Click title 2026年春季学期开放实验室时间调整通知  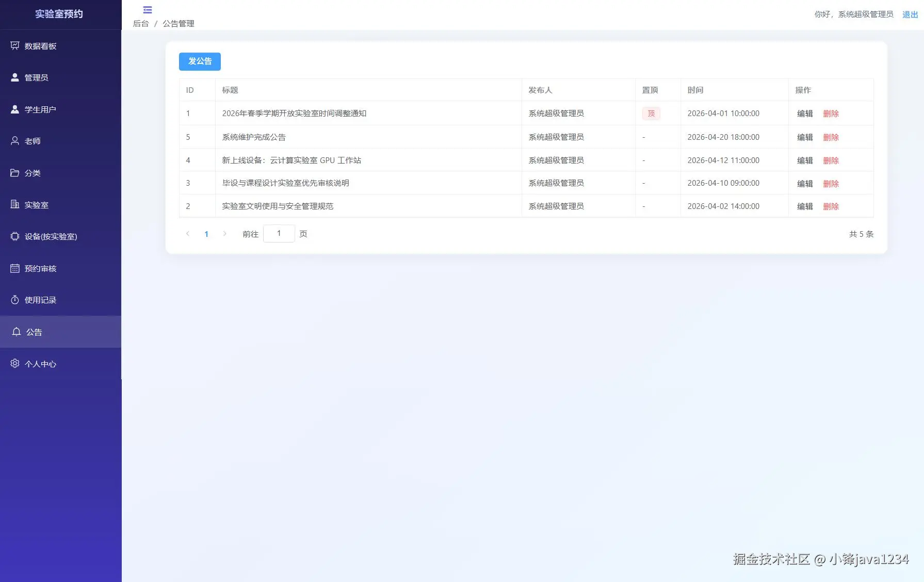coord(294,114)
